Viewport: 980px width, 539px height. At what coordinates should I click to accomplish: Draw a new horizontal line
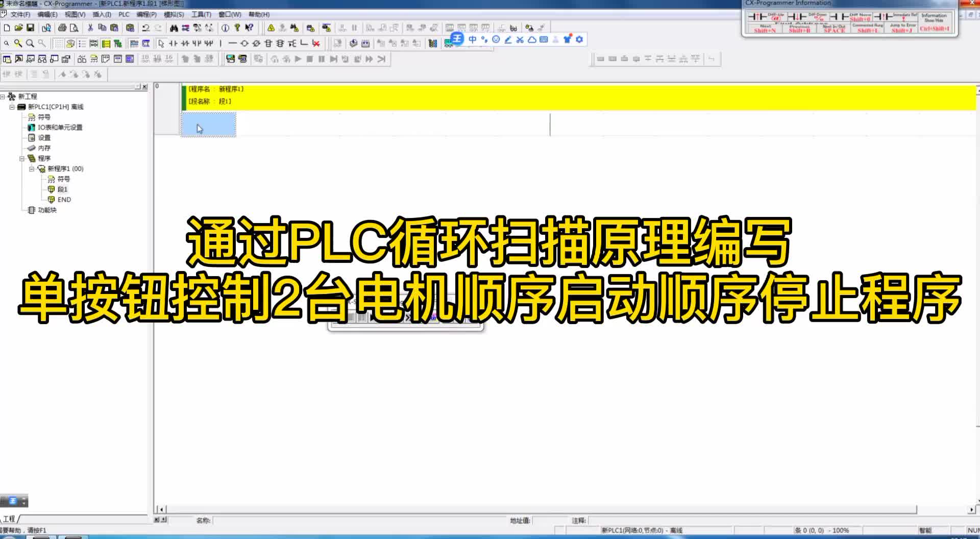[232, 43]
